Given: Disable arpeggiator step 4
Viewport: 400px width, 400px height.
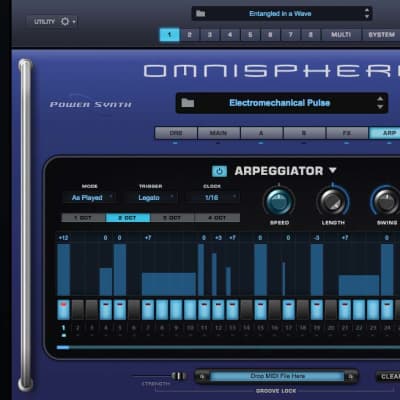Looking at the screenshot, I should point(106,310).
